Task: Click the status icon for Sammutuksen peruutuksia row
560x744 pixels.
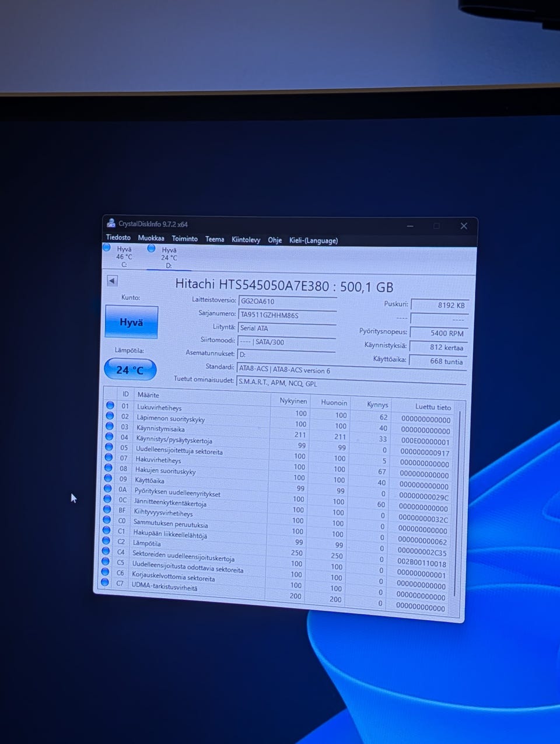Action: pyautogui.click(x=107, y=519)
